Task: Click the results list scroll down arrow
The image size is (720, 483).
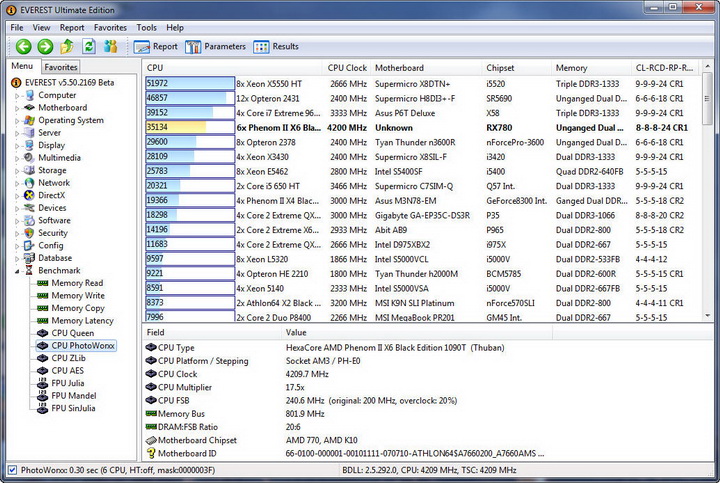Action: pos(708,315)
